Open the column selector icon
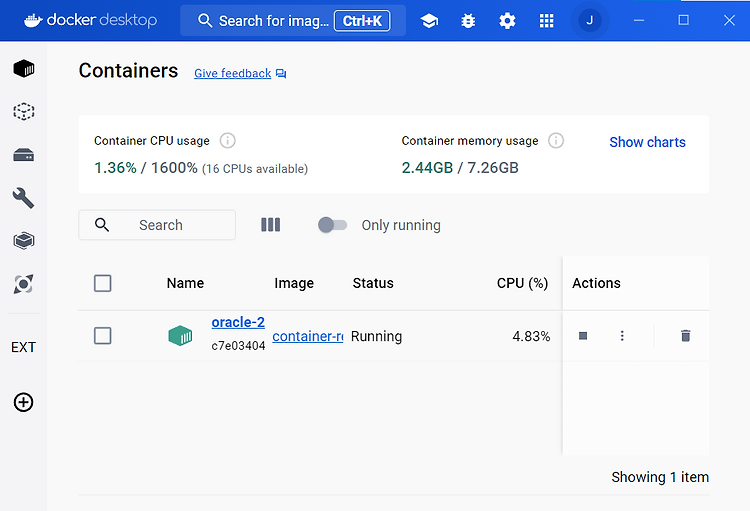Screen dimensions: 750x511 271,225
